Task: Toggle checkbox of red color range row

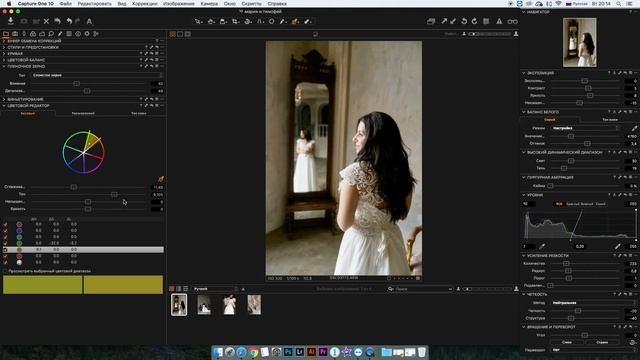Action: coord(5,256)
